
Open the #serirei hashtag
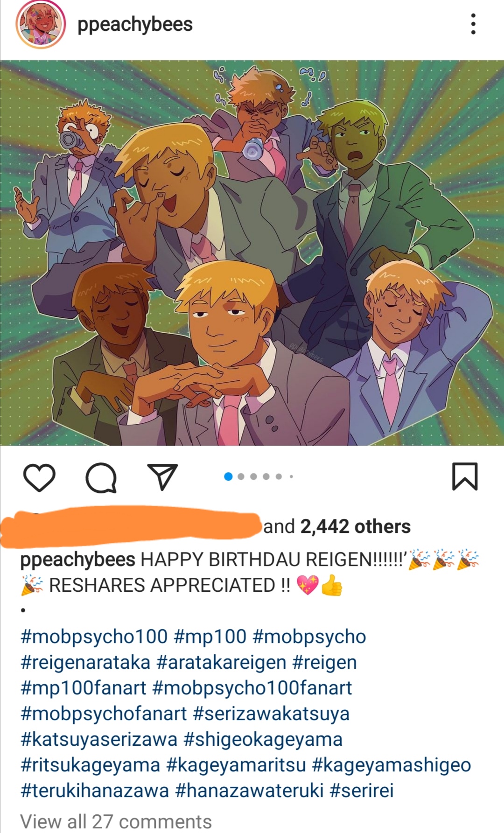362,791
